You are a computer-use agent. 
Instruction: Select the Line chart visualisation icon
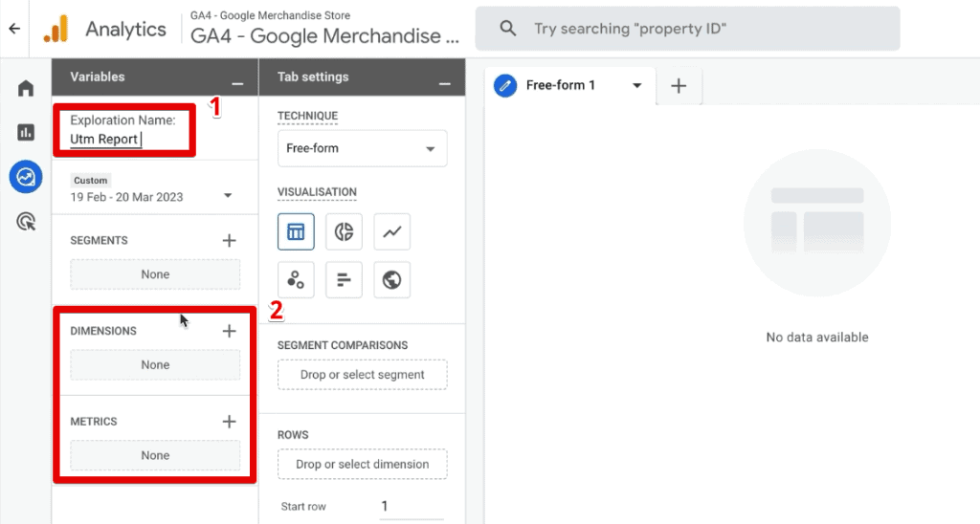(x=391, y=231)
